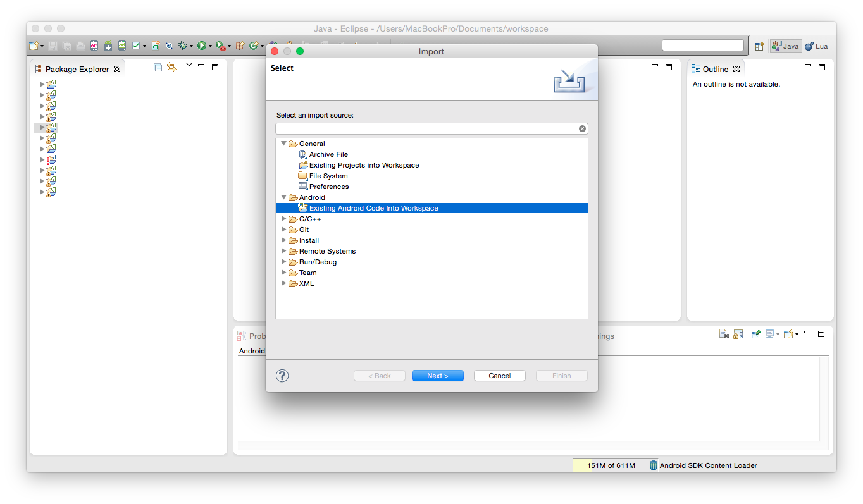Toggle the console Scroll Lock icon
This screenshot has height=504, width=863.
pos(738,334)
